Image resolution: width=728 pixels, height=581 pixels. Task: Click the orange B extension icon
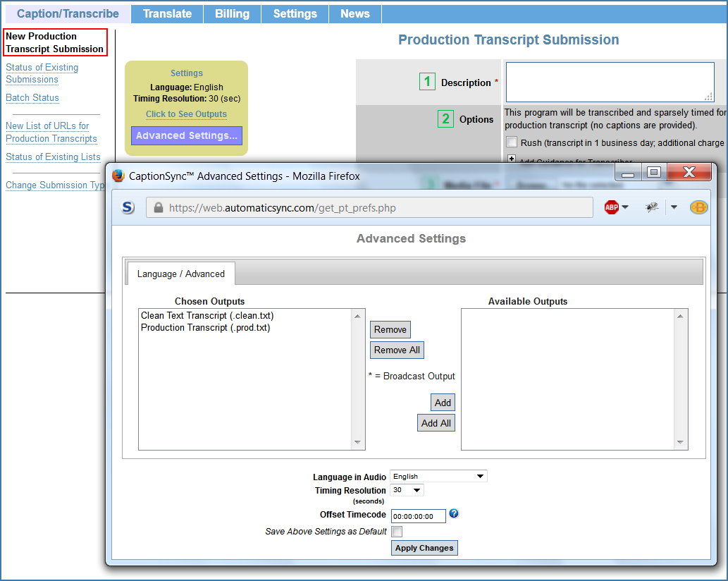click(698, 207)
